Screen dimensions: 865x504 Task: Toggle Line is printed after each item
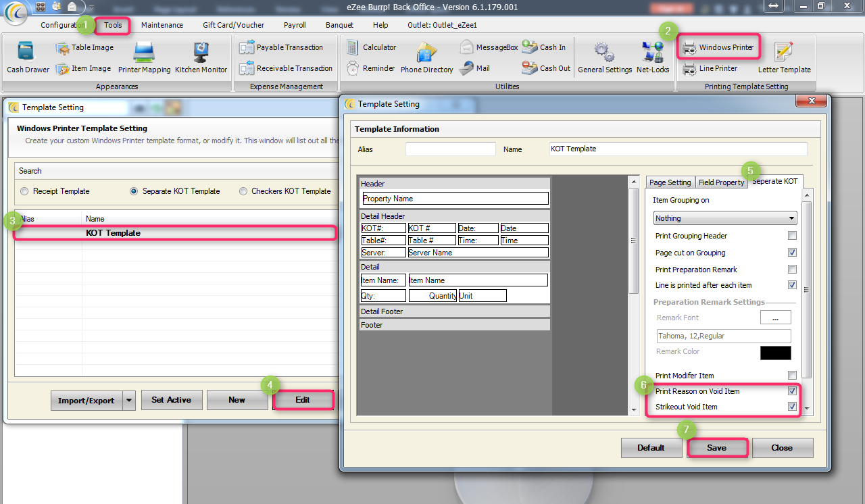coord(792,285)
